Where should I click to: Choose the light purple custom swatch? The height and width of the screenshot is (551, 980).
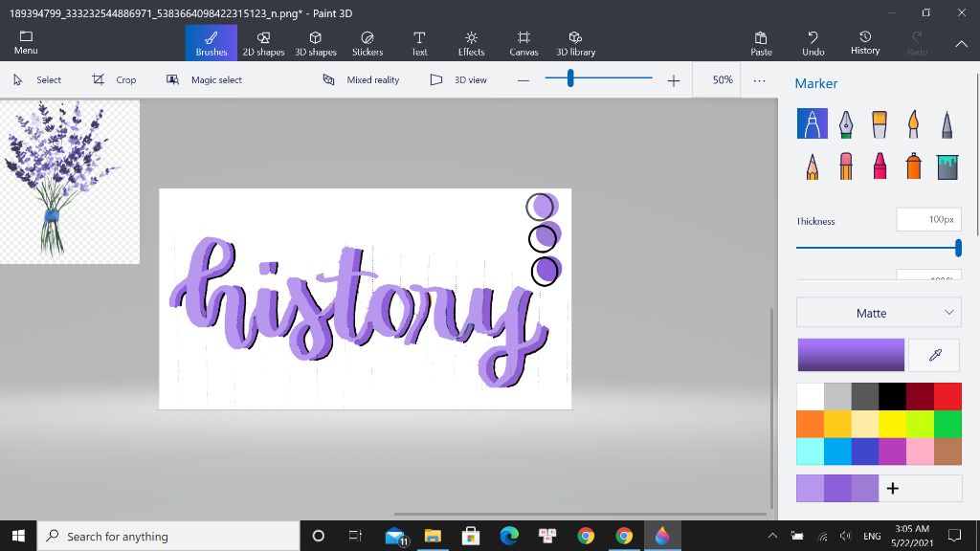click(810, 489)
